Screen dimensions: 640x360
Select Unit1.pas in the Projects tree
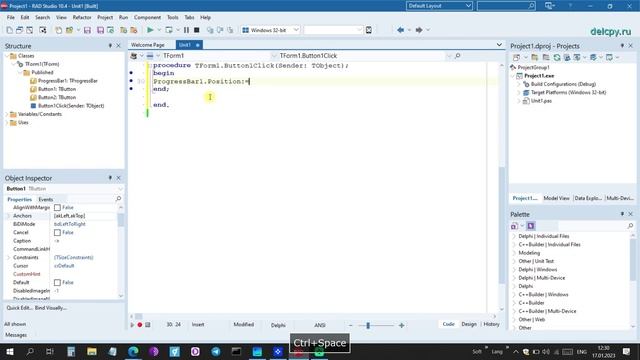click(541, 101)
